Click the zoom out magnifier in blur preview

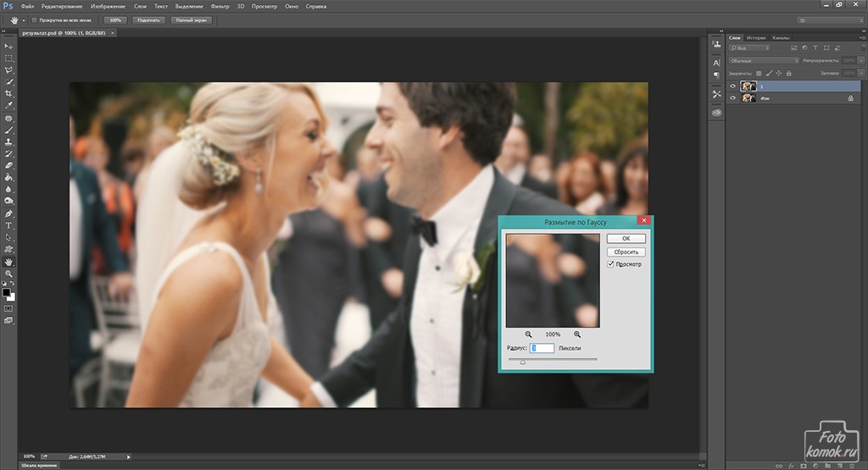click(528, 334)
